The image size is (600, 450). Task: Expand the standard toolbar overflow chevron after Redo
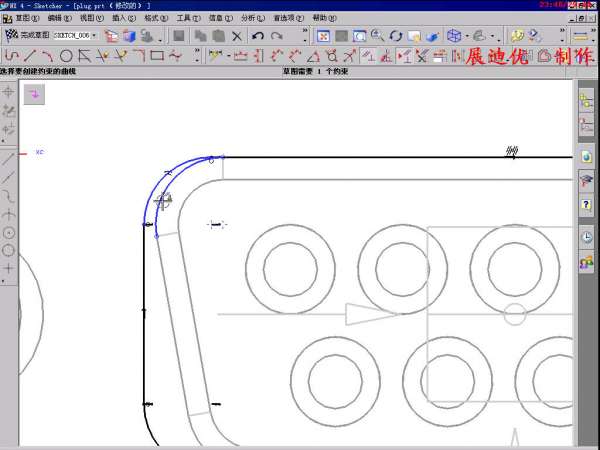305,30
